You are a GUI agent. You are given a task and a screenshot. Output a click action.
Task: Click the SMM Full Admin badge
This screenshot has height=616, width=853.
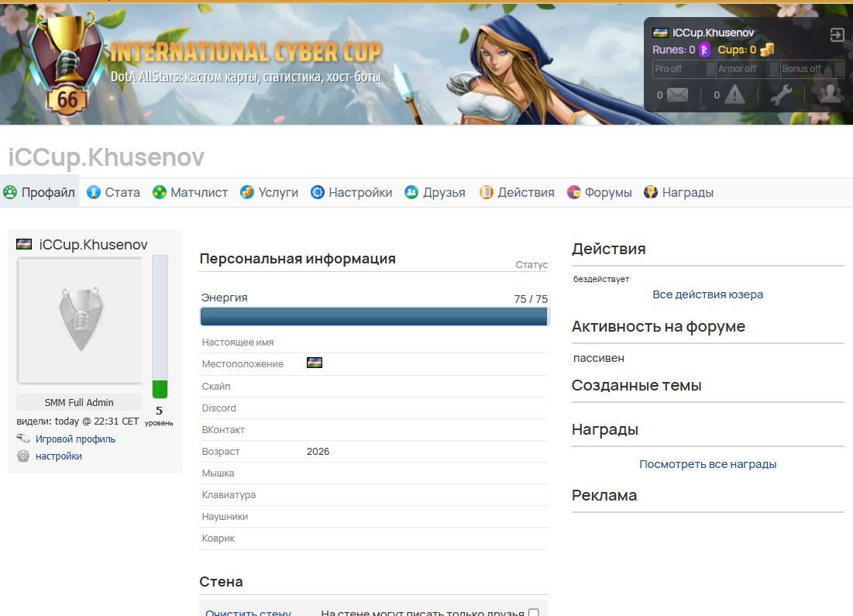click(x=79, y=402)
